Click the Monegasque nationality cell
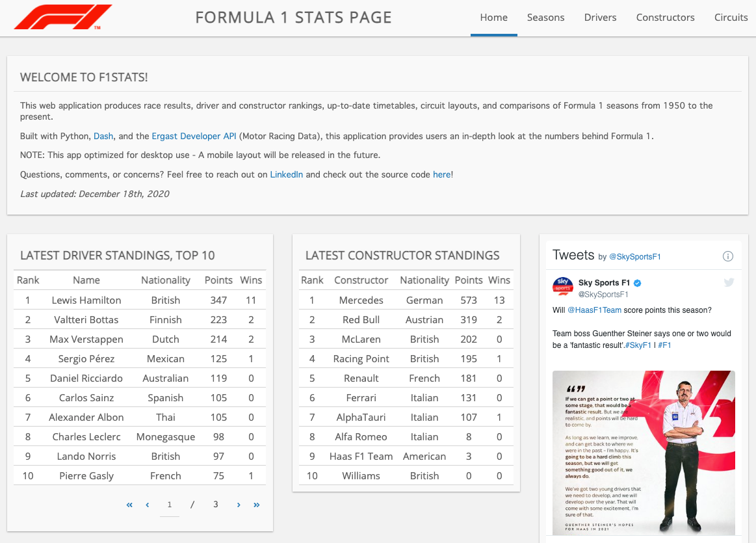 [165, 437]
